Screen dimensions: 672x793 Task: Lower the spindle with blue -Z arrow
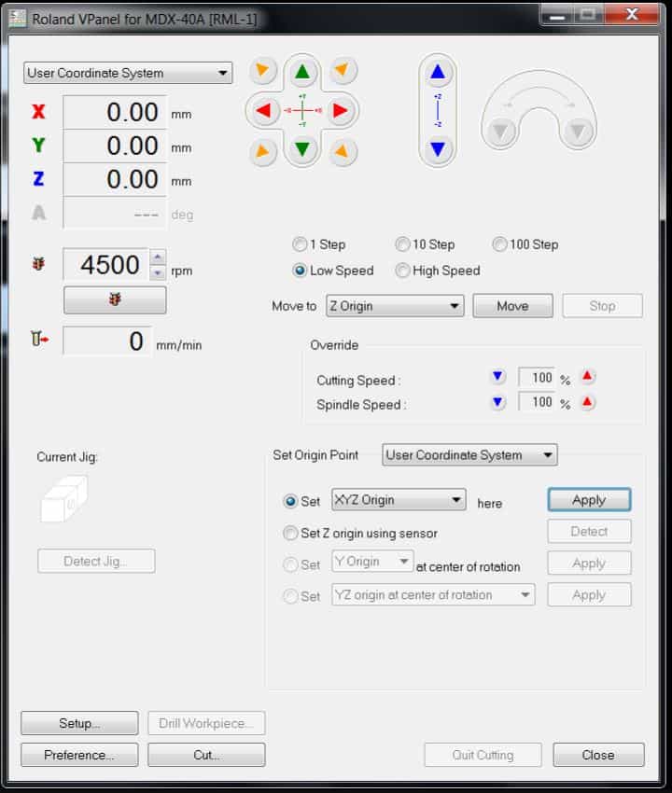pos(438,149)
